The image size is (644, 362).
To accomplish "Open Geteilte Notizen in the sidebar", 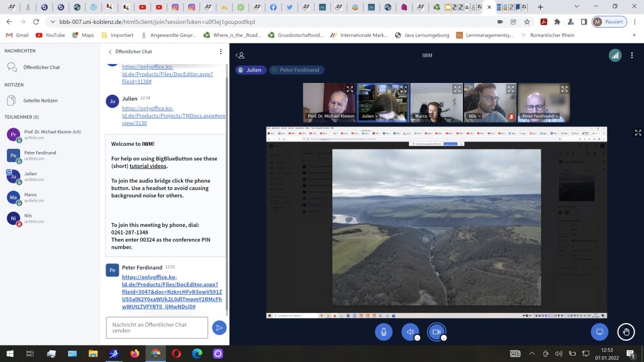I will click(x=40, y=101).
